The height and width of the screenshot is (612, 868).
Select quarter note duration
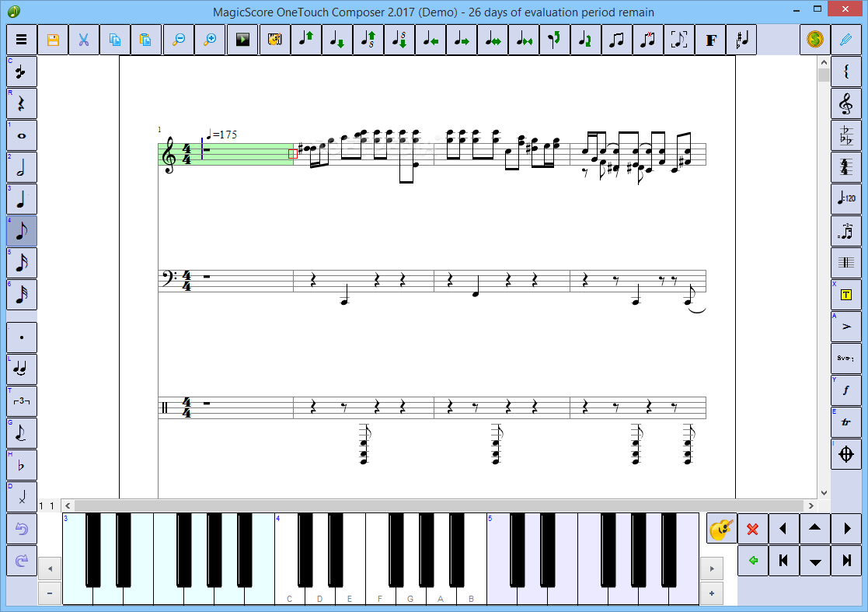22,199
